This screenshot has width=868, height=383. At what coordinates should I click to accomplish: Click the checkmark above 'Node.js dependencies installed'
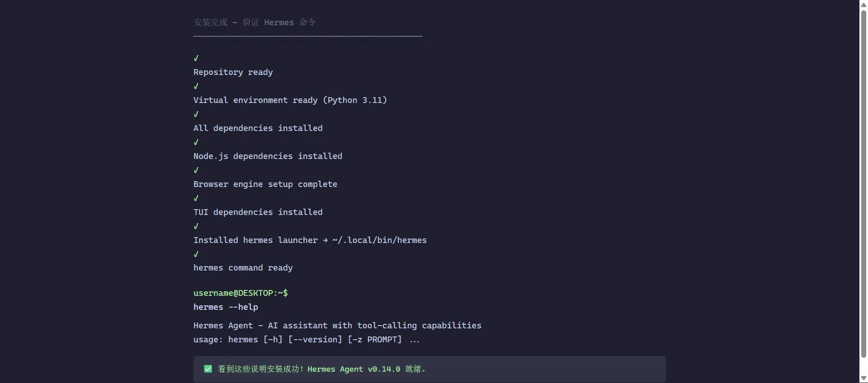(196, 142)
